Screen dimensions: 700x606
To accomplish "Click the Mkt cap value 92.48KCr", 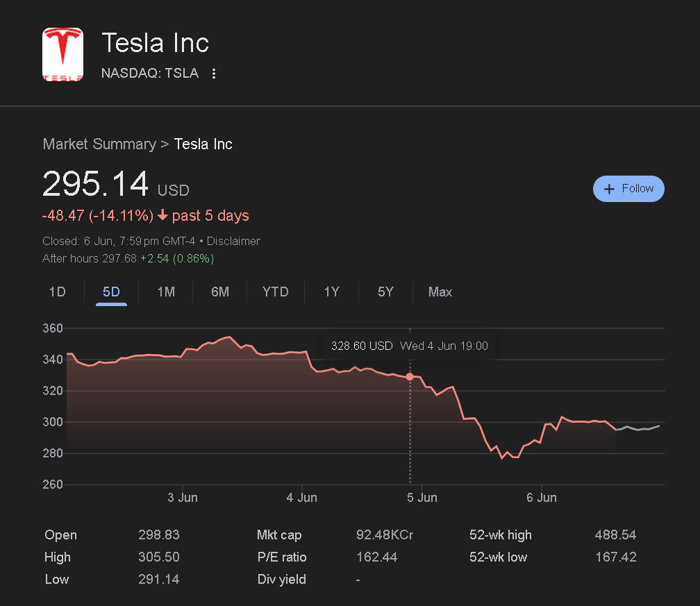I will coord(385,535).
